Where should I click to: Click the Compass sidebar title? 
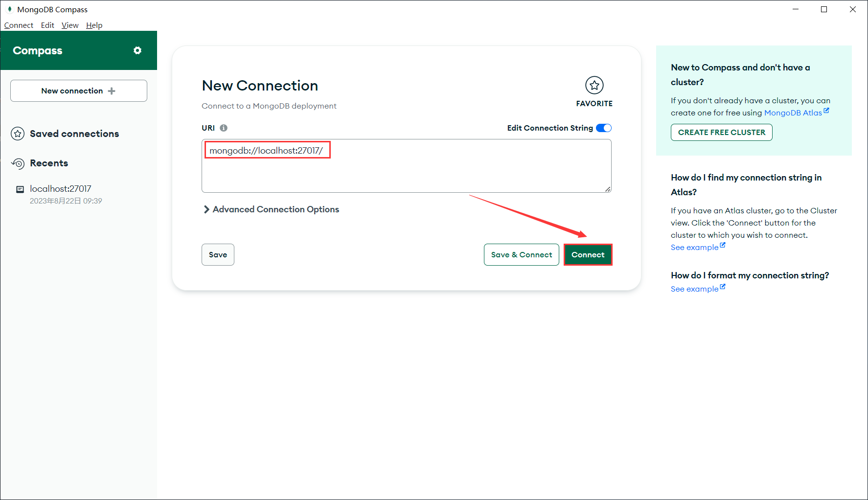[38, 51]
